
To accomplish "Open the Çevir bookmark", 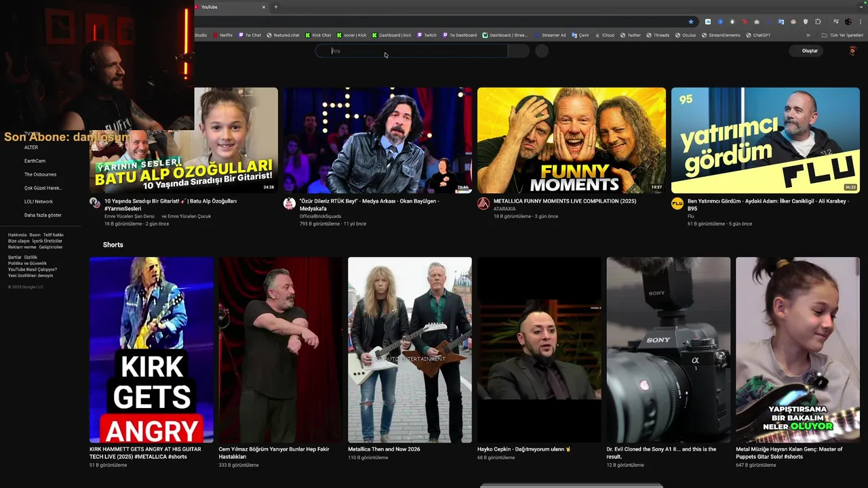I will pos(580,35).
